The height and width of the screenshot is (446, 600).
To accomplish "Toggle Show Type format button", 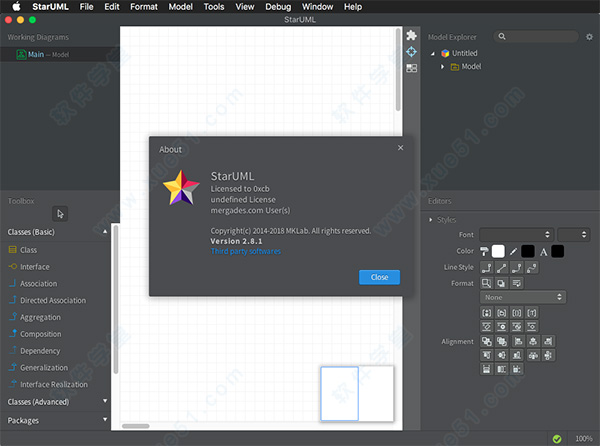I will (532, 313).
